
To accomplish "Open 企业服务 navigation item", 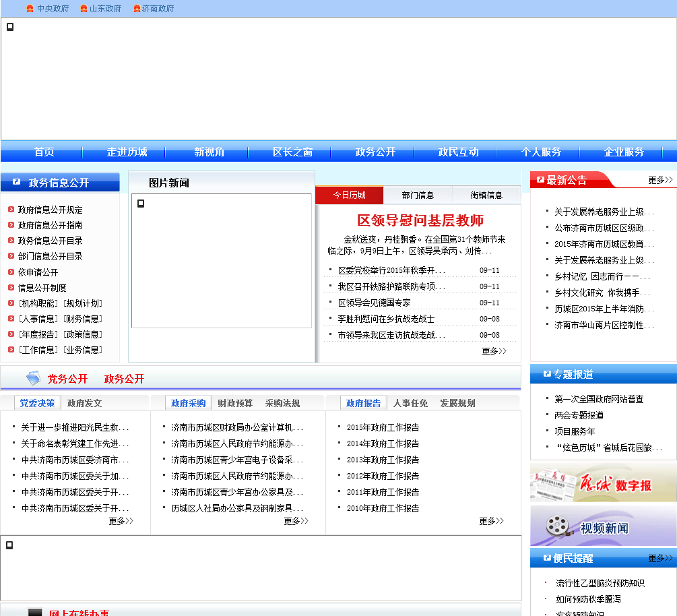I will [x=624, y=152].
